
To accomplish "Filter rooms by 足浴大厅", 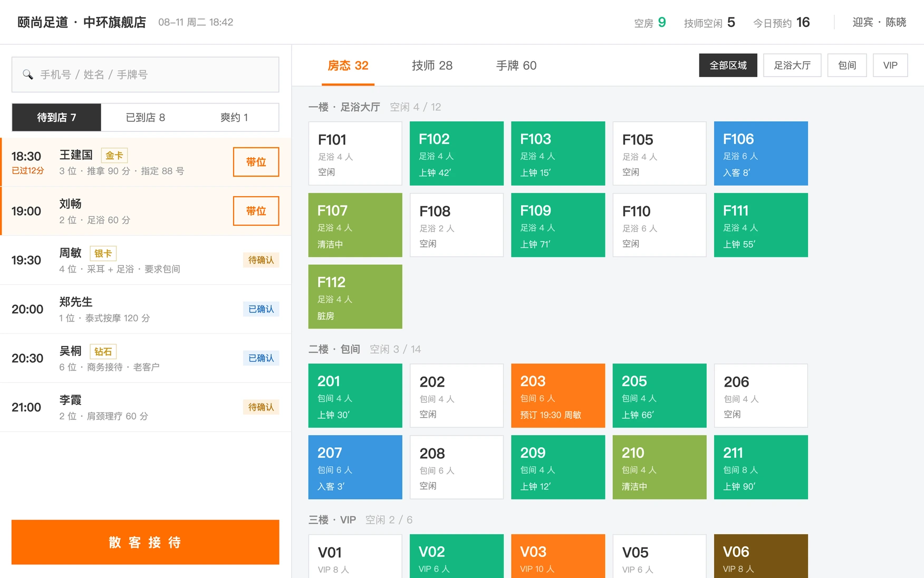I will pos(792,65).
